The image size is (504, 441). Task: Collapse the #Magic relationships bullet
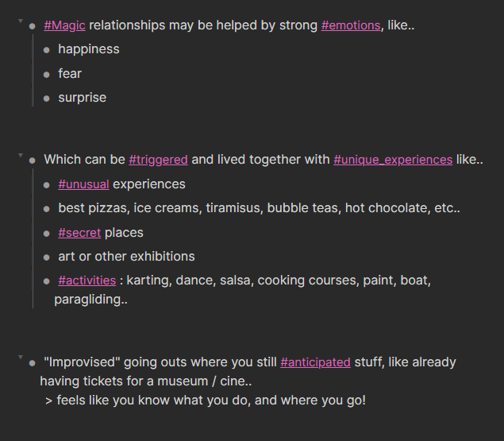pyautogui.click(x=21, y=21)
